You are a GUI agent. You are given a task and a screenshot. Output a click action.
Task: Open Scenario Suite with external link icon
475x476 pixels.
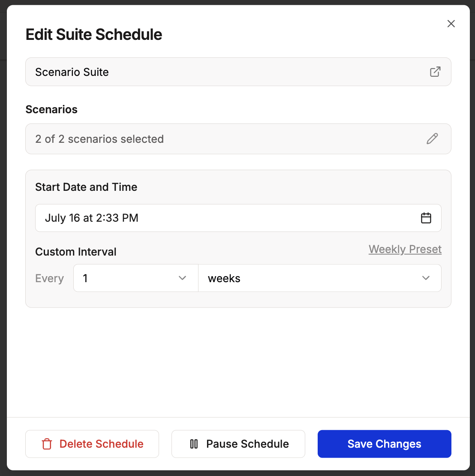click(x=435, y=72)
